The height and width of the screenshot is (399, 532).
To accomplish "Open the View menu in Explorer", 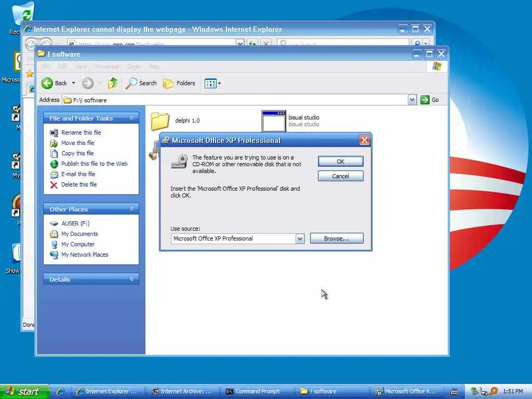I will [x=81, y=66].
